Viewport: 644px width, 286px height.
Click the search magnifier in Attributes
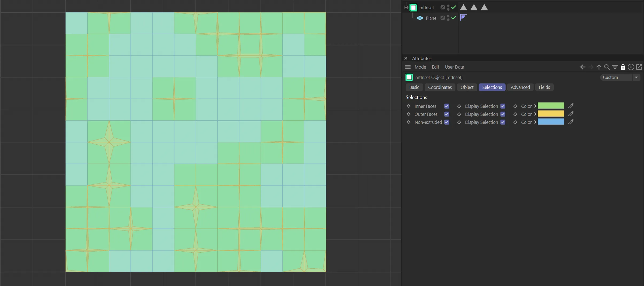click(x=607, y=67)
